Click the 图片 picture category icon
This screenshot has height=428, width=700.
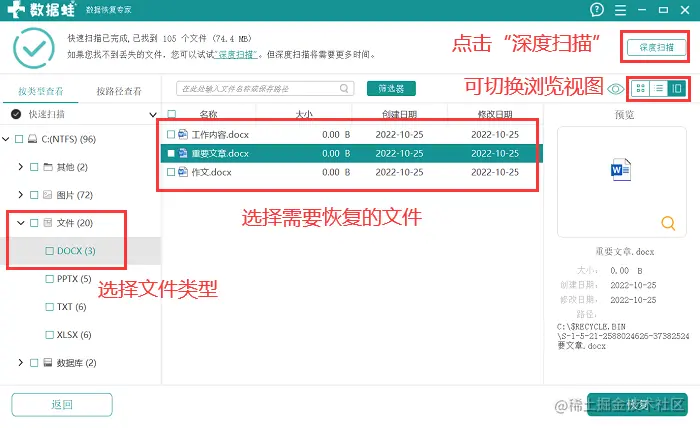48,195
